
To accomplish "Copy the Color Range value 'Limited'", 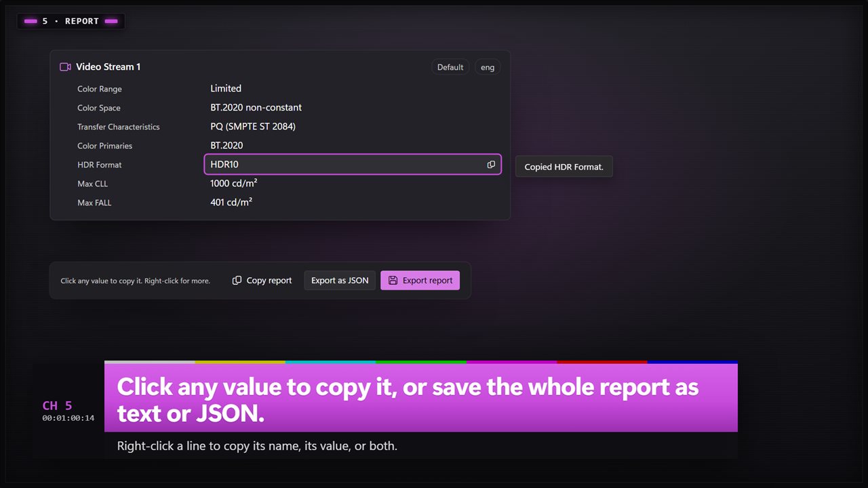I will 226,89.
